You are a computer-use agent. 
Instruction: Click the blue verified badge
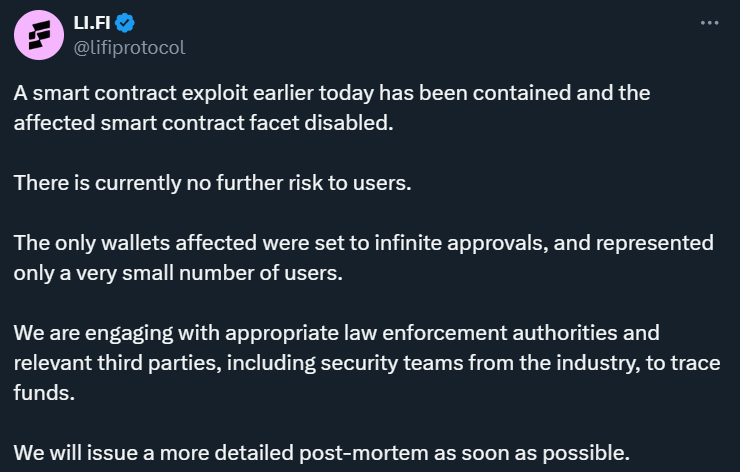[x=125, y=23]
